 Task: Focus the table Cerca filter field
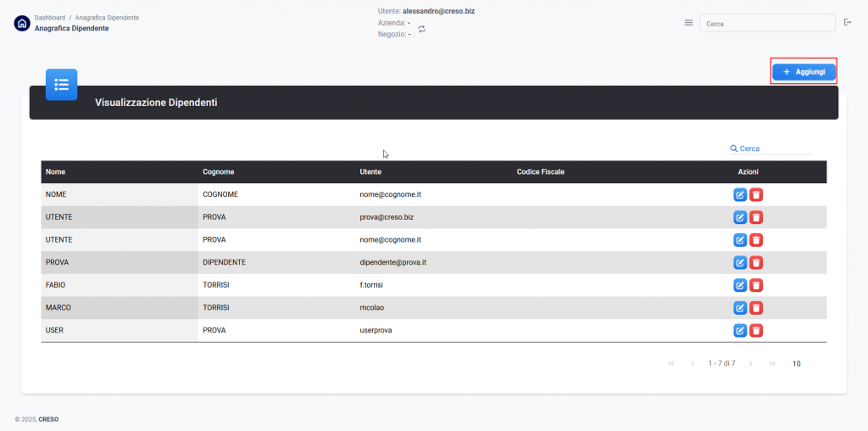pyautogui.click(x=773, y=148)
